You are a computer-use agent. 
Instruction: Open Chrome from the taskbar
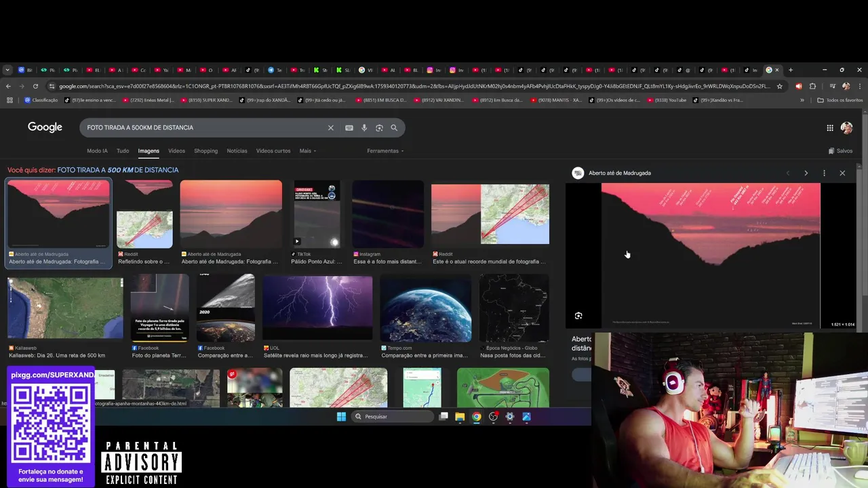(477, 417)
